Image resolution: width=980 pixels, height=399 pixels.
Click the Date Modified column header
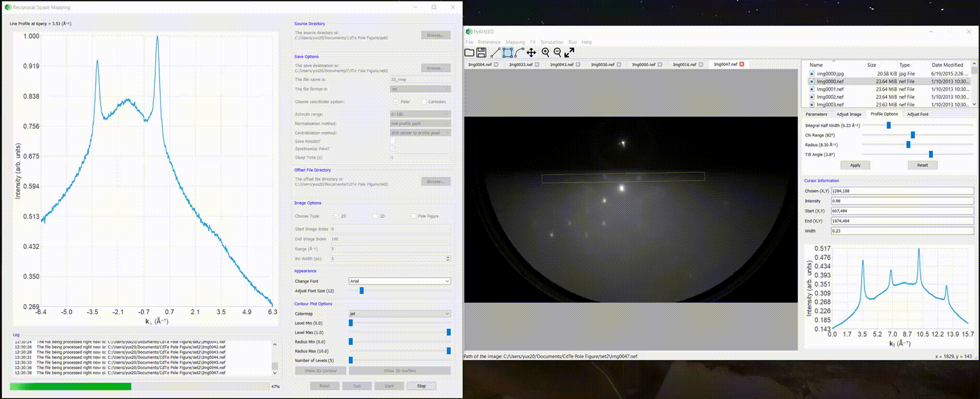click(x=947, y=65)
